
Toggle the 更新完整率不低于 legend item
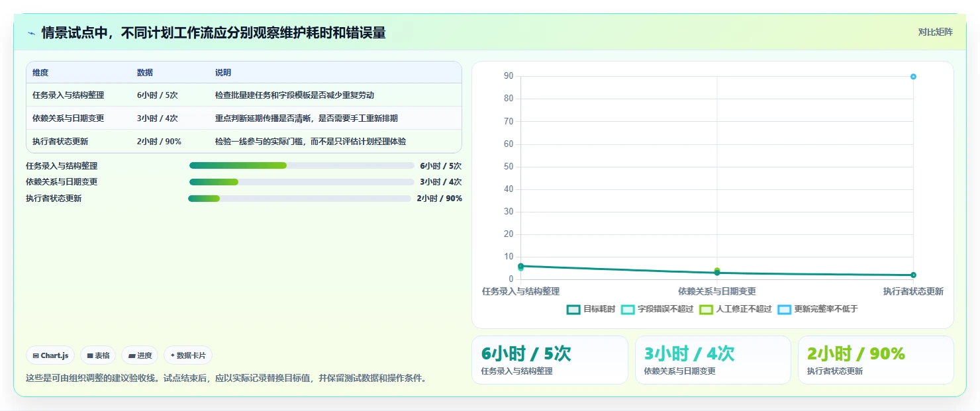click(x=818, y=309)
